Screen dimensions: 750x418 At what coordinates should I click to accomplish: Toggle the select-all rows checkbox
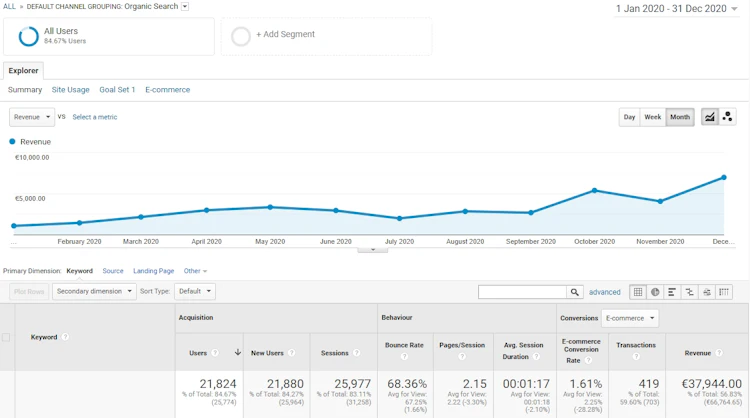(6, 337)
